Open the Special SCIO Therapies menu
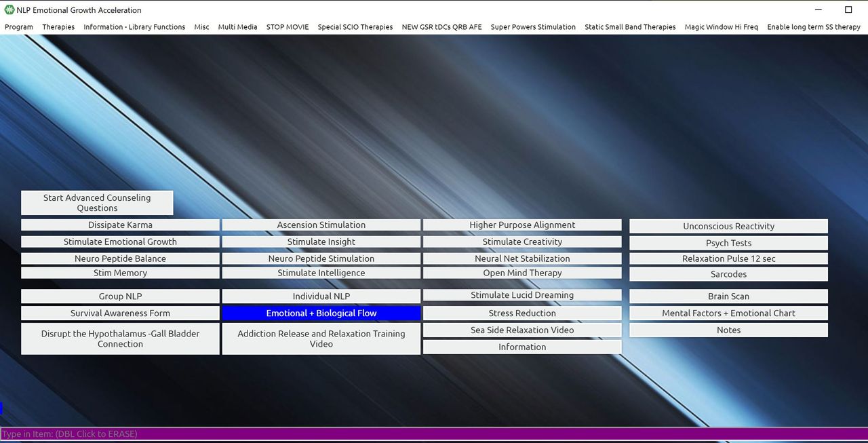This screenshot has width=868, height=443. (x=355, y=27)
